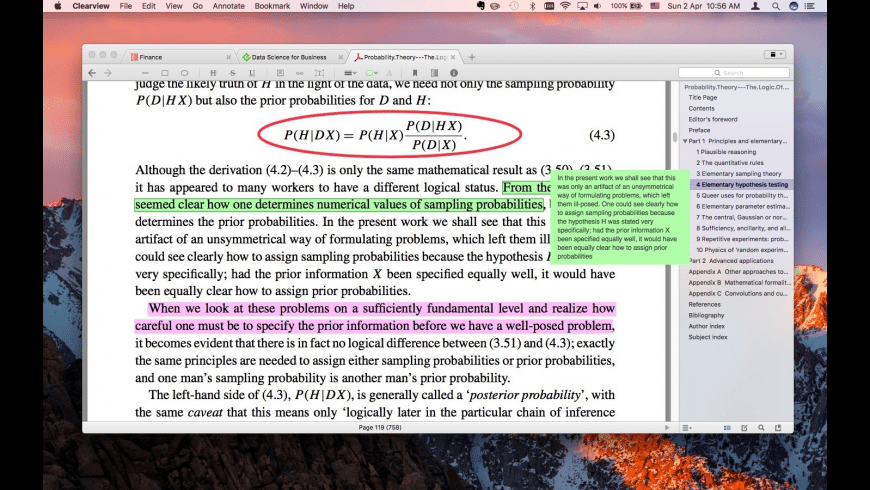The width and height of the screenshot is (870, 490).
Task: Collapse Part 1 Principles and elementary section
Action: click(685, 141)
